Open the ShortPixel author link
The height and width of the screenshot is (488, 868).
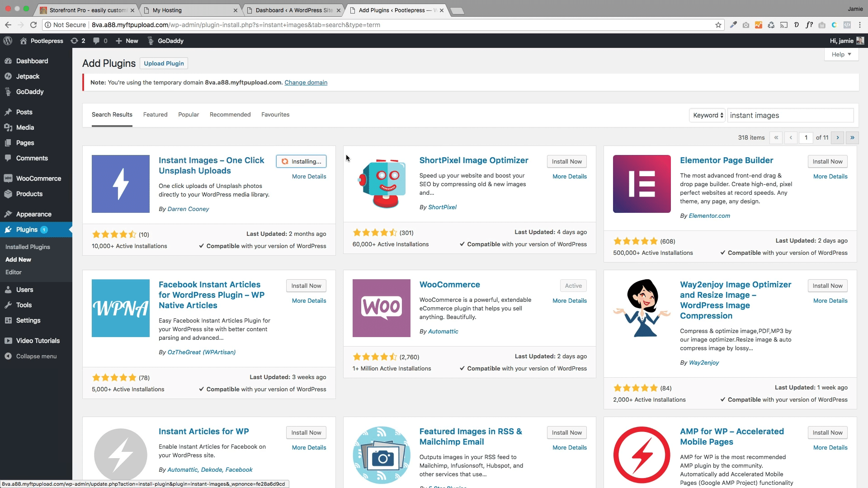tap(442, 207)
